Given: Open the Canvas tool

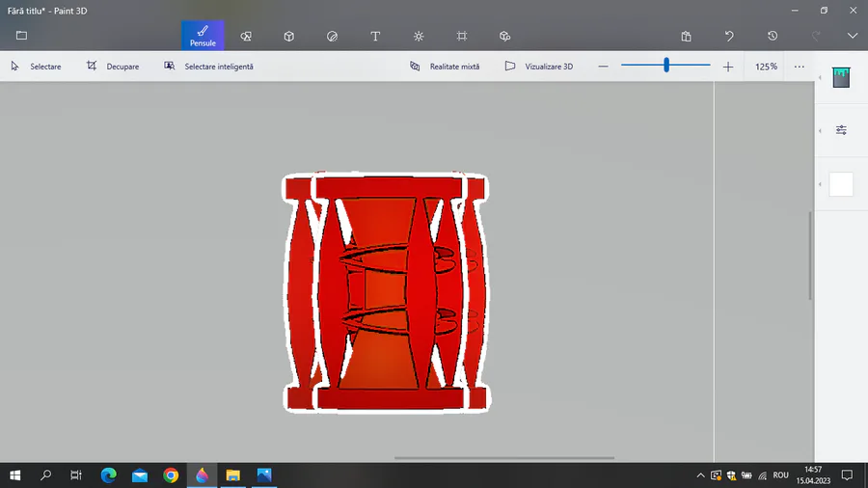Looking at the screenshot, I should [462, 36].
